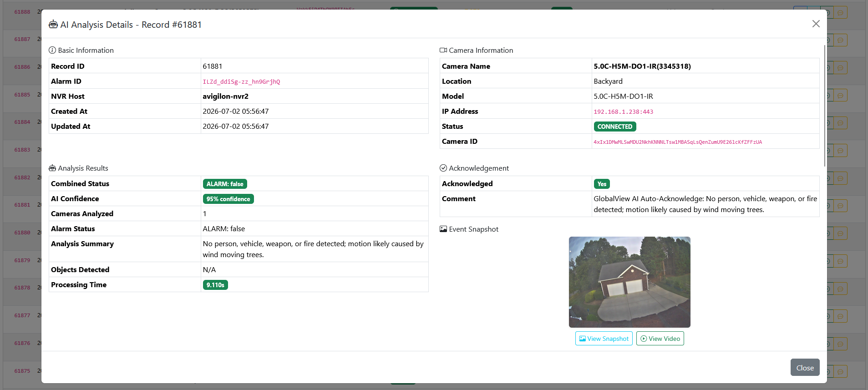868x390 pixels.
Task: Click the Basic Information info icon
Action: [52, 50]
